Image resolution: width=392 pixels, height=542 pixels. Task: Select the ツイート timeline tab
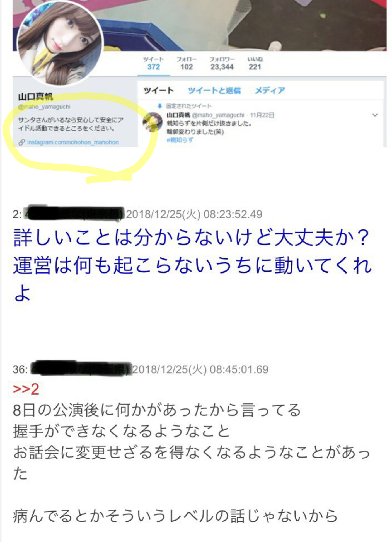(159, 90)
